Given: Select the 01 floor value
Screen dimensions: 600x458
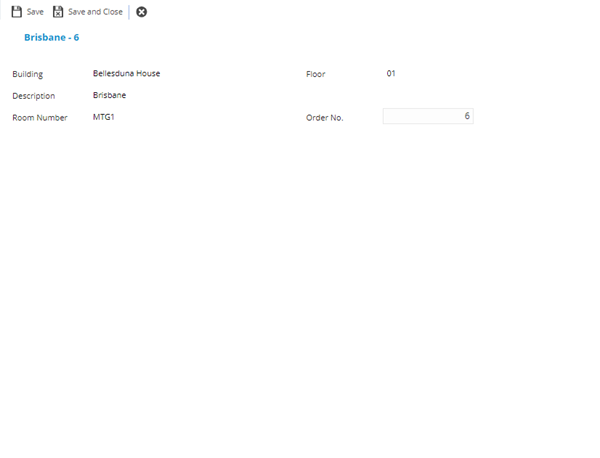Looking at the screenshot, I should 391,74.
